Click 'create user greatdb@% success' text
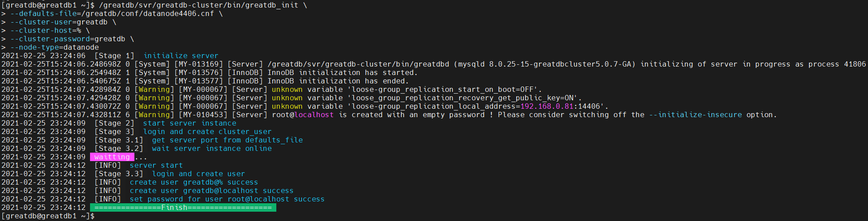Image resolution: width=868 pixels, height=221 pixels. click(x=194, y=182)
